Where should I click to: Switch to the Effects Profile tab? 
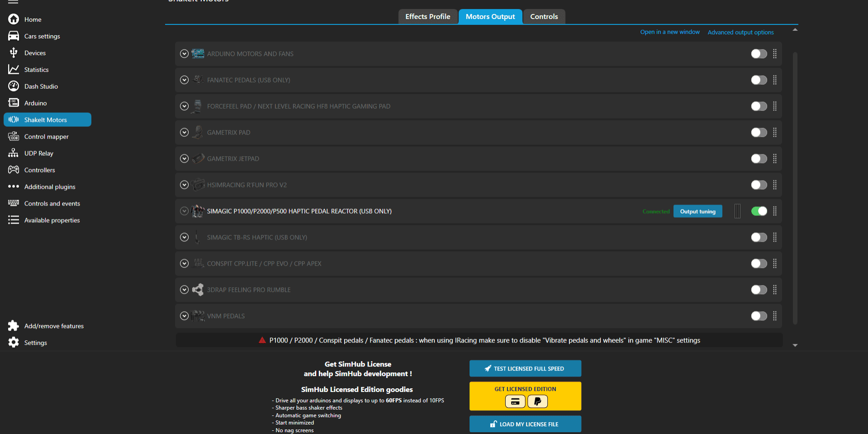pyautogui.click(x=427, y=17)
